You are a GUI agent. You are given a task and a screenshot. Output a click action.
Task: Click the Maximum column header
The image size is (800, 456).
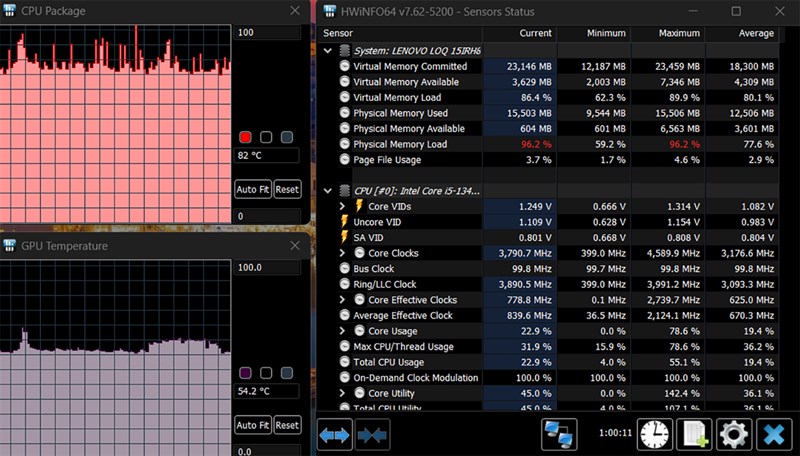pos(679,33)
